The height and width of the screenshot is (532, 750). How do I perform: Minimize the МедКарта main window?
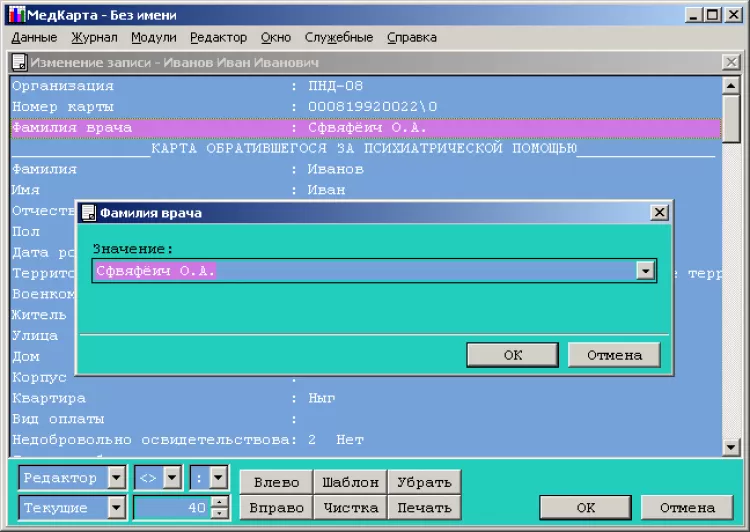click(x=694, y=15)
